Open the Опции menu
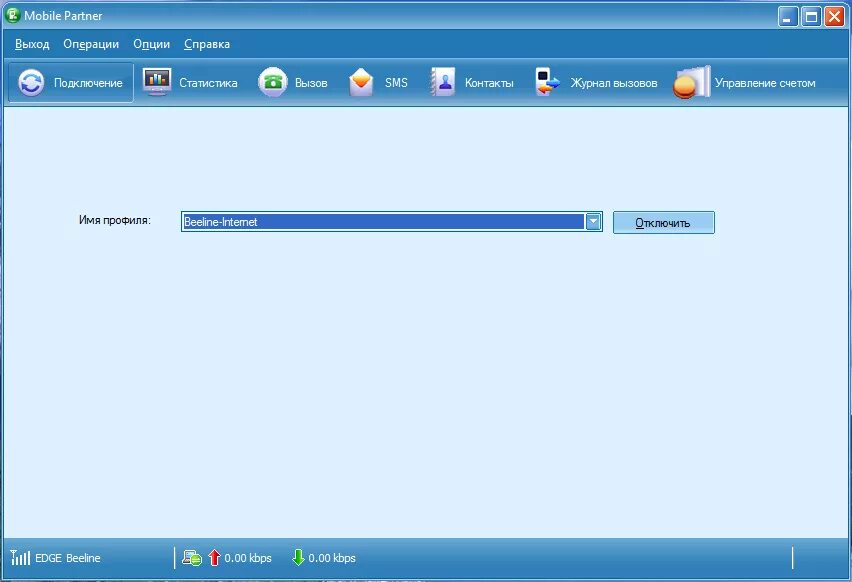The width and height of the screenshot is (852, 582). 152,44
